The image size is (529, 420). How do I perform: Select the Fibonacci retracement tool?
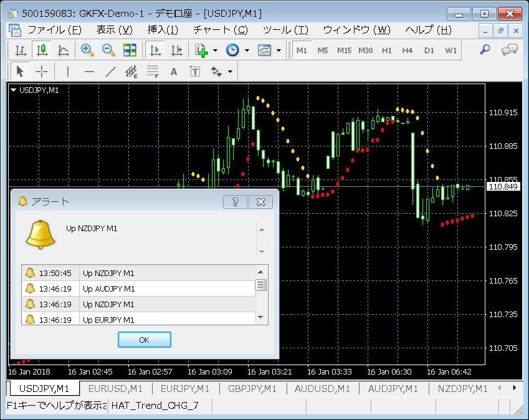(x=153, y=72)
